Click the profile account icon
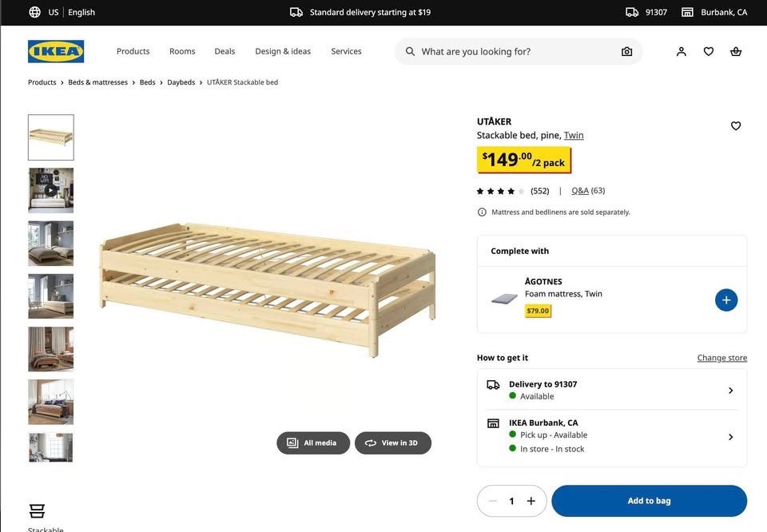767x532 pixels. click(x=680, y=50)
